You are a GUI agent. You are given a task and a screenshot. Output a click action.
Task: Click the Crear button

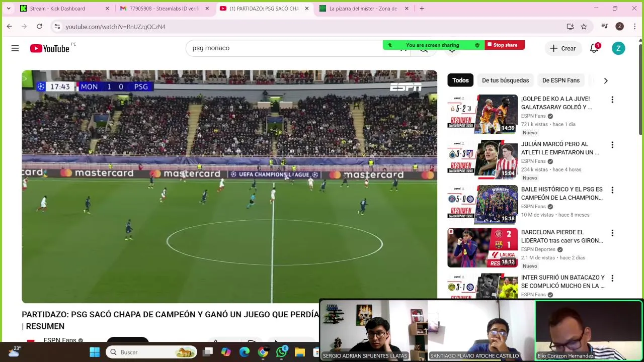coord(562,48)
